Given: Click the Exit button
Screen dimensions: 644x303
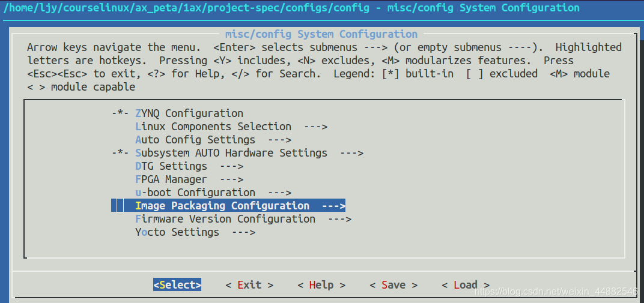Looking at the screenshot, I should (x=249, y=284).
